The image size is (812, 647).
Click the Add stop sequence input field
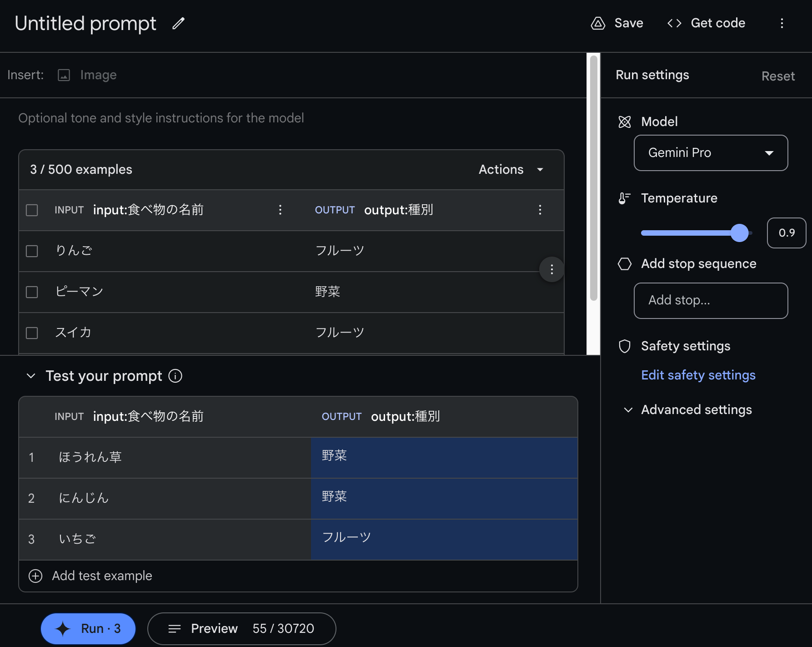point(711,301)
